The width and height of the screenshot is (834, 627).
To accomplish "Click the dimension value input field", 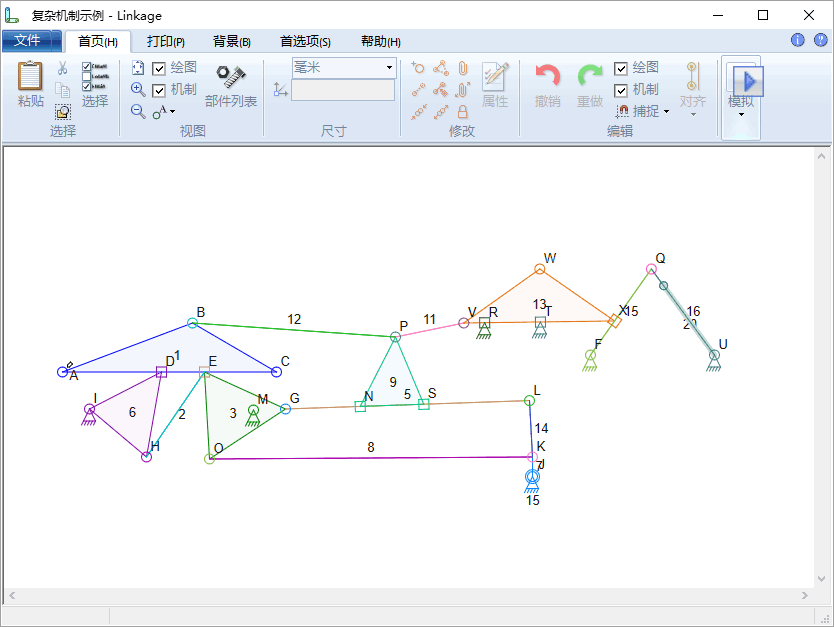I will [343, 90].
